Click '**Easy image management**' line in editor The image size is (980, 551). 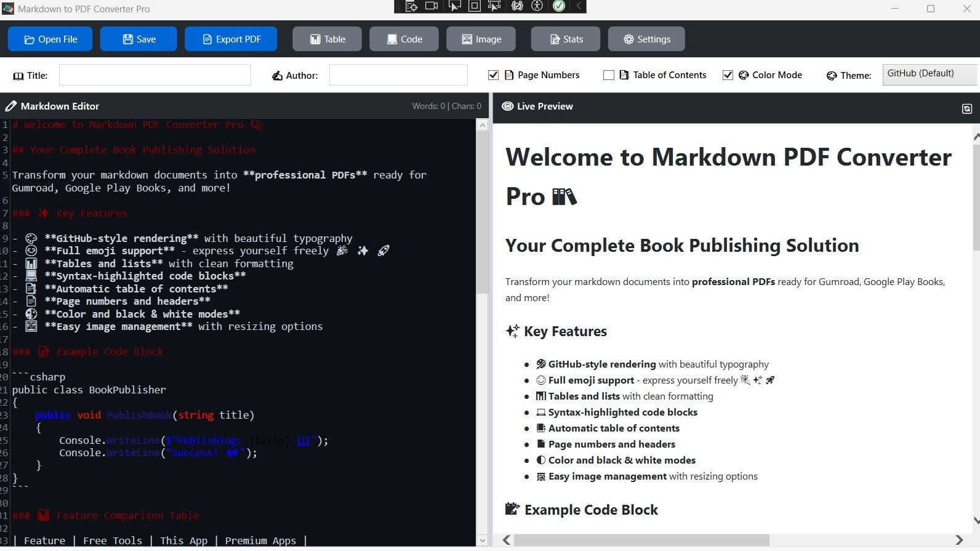pyautogui.click(x=167, y=326)
